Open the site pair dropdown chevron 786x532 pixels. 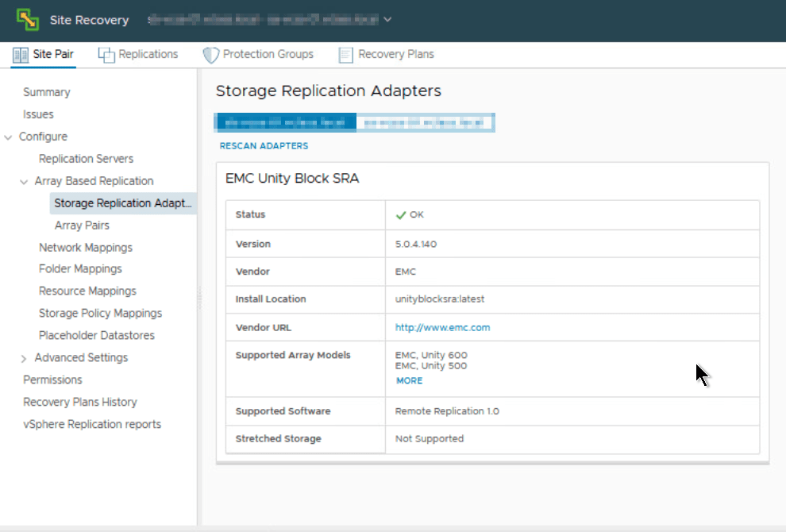click(387, 20)
